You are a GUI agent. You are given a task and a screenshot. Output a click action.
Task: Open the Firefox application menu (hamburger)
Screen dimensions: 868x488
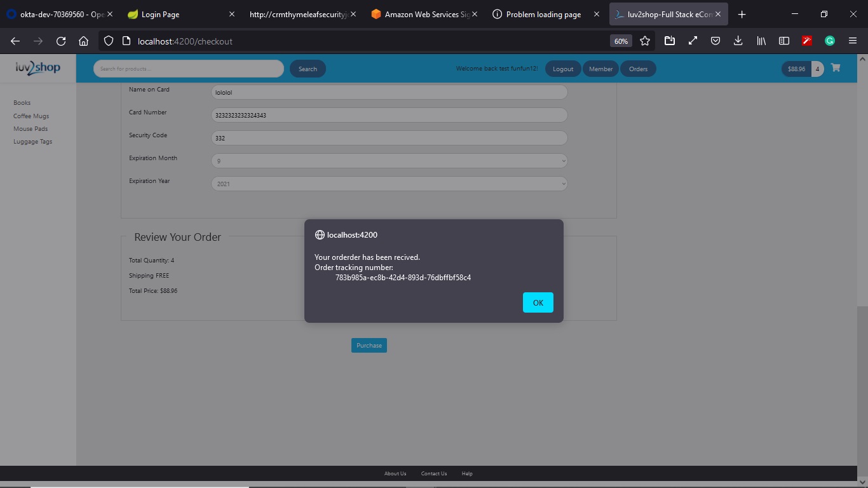pyautogui.click(x=853, y=41)
